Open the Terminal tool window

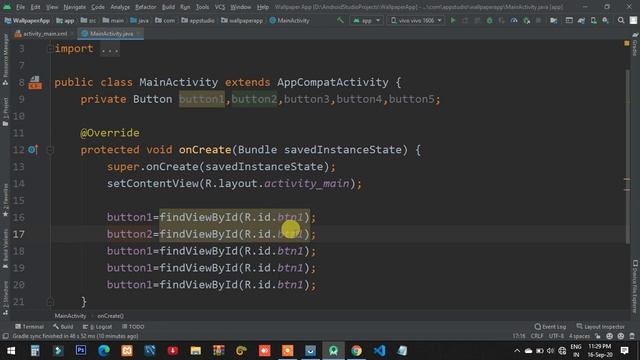pos(29,327)
